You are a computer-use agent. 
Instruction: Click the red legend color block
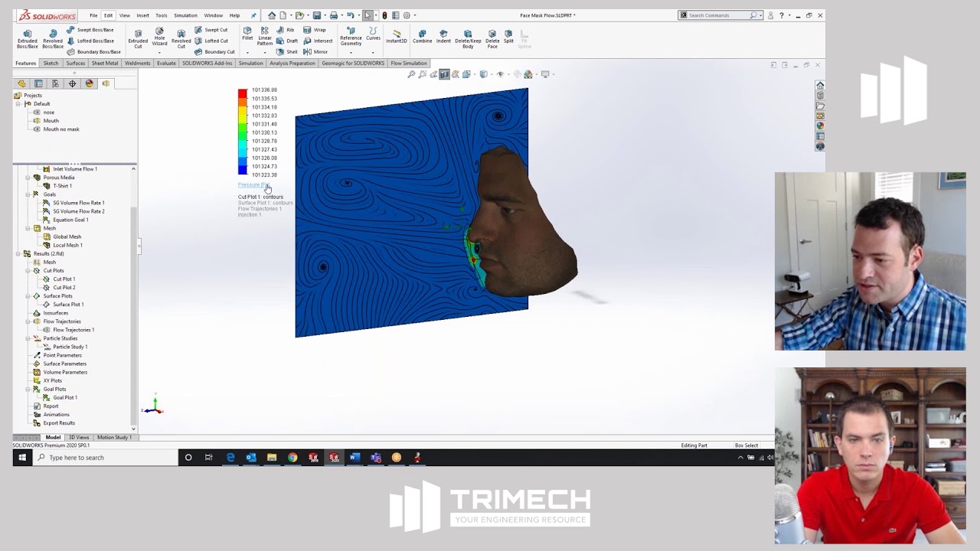point(243,93)
